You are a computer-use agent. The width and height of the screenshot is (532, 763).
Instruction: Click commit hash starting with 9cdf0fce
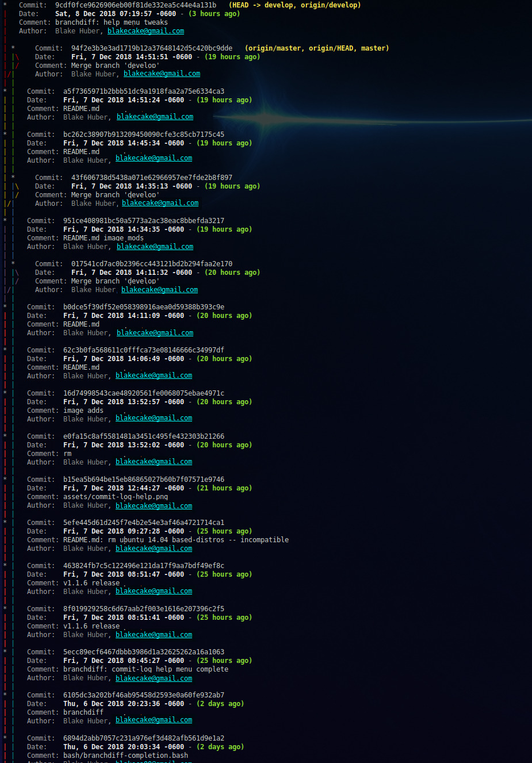coord(136,5)
